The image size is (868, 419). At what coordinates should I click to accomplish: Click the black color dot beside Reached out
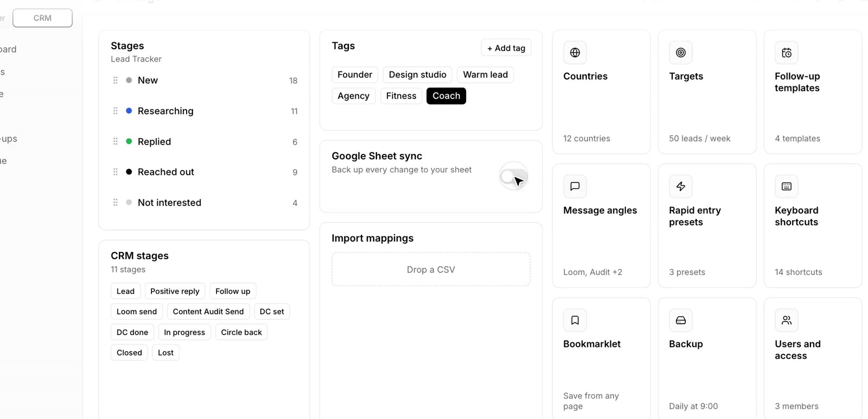(129, 172)
